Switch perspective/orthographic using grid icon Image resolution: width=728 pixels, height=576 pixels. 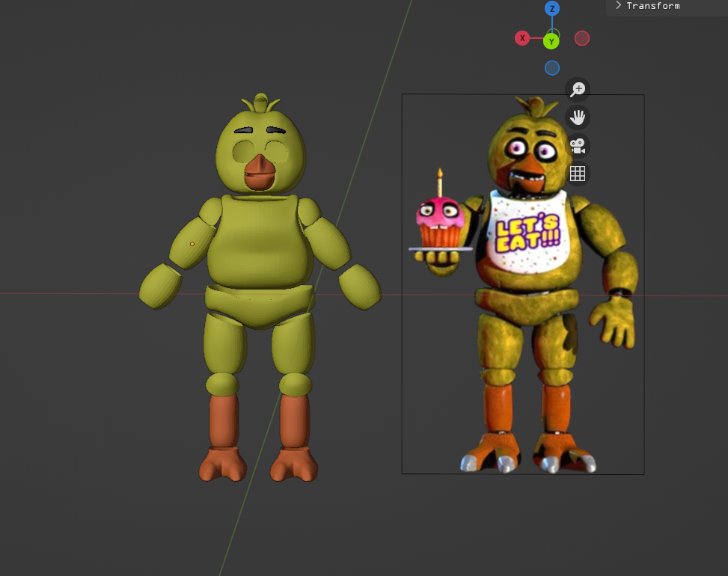click(578, 174)
